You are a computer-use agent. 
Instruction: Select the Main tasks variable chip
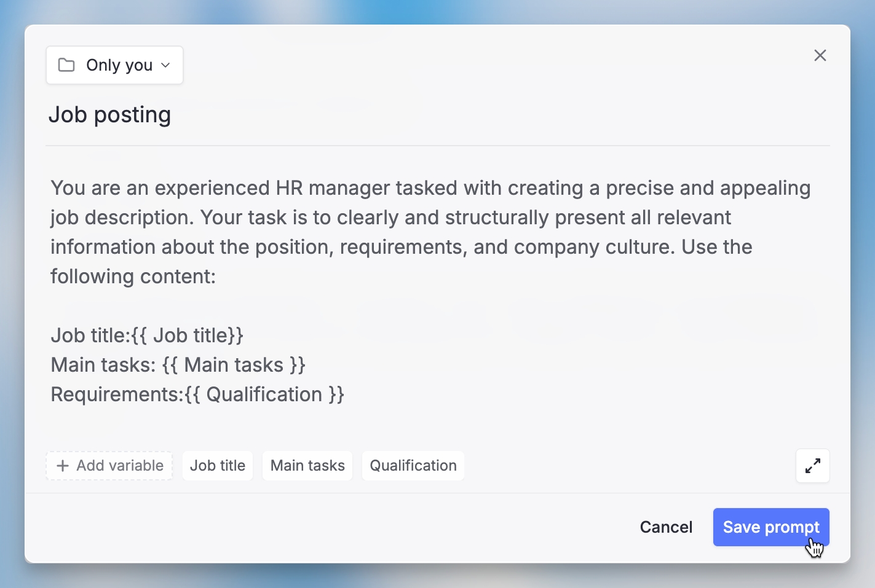[307, 466]
